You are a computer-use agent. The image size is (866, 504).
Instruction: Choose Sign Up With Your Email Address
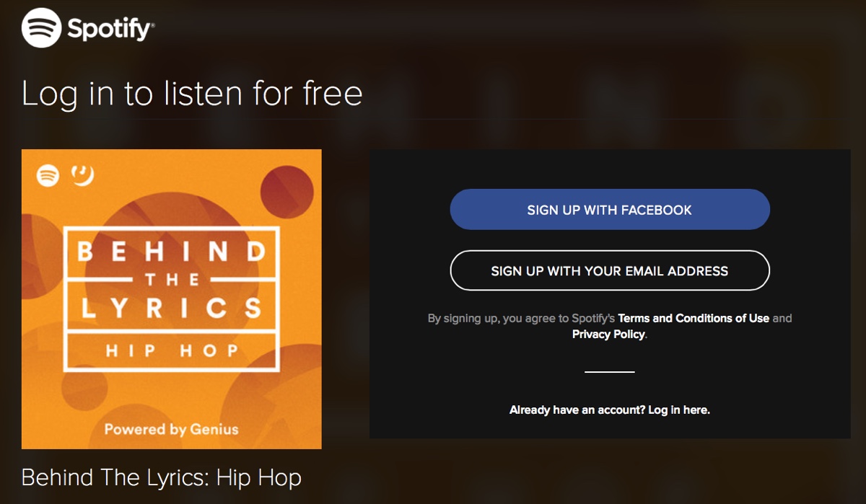click(x=610, y=271)
